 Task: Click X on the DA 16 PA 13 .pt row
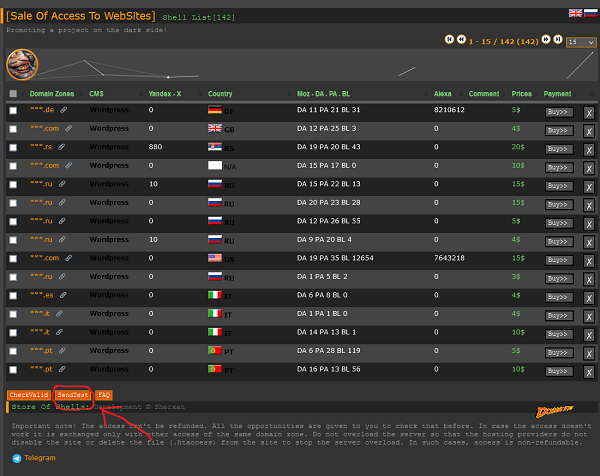coord(589,372)
